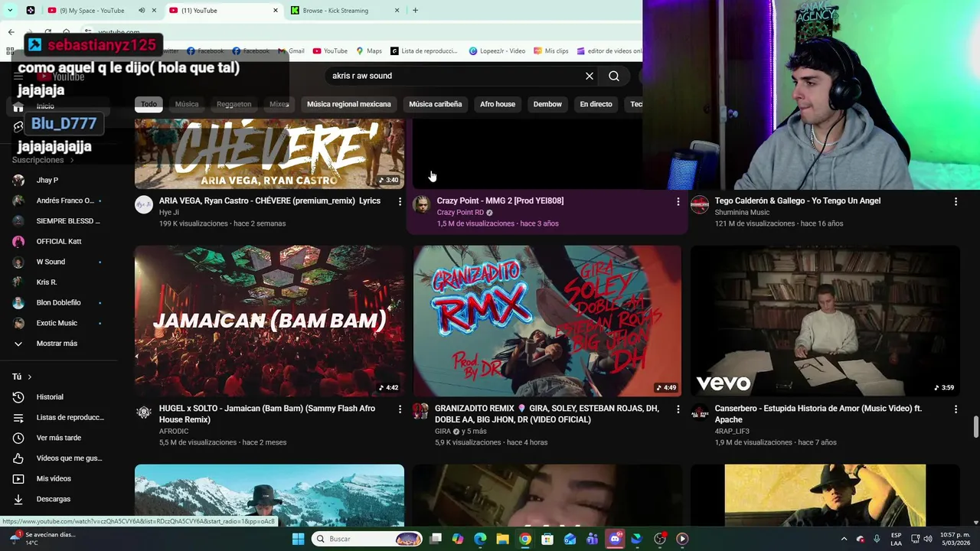Click Crazy Point RD channel avatar beside video

click(421, 204)
